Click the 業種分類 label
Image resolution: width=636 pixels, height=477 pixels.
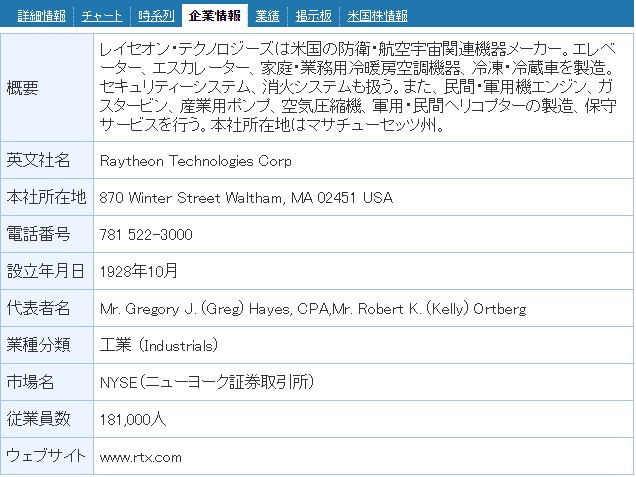tap(38, 345)
